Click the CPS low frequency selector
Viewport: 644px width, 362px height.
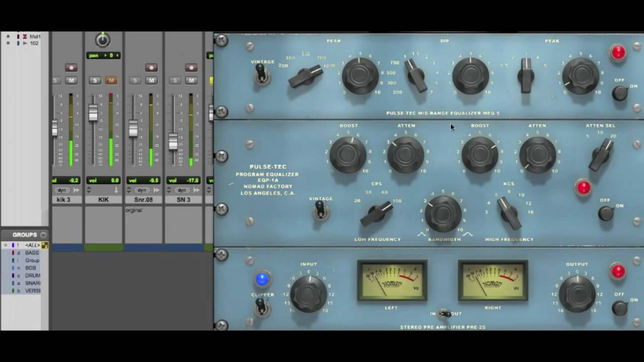(377, 213)
